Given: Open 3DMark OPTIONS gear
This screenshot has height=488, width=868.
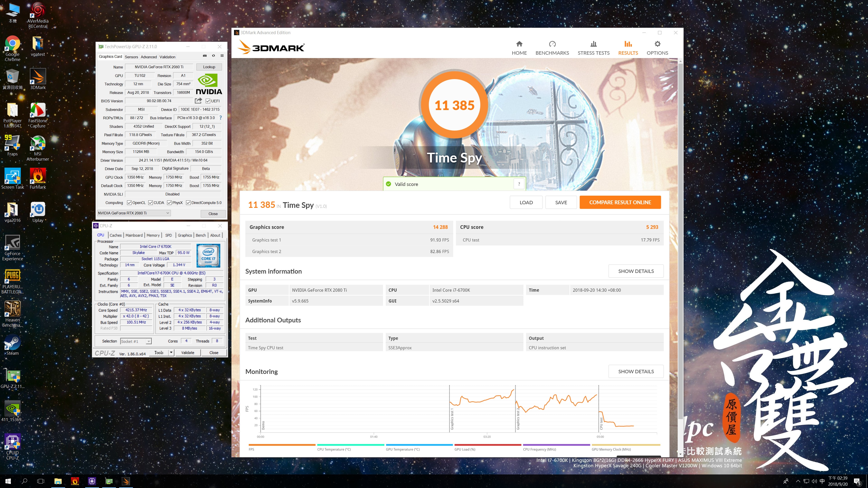Looking at the screenshot, I should pyautogui.click(x=657, y=48).
